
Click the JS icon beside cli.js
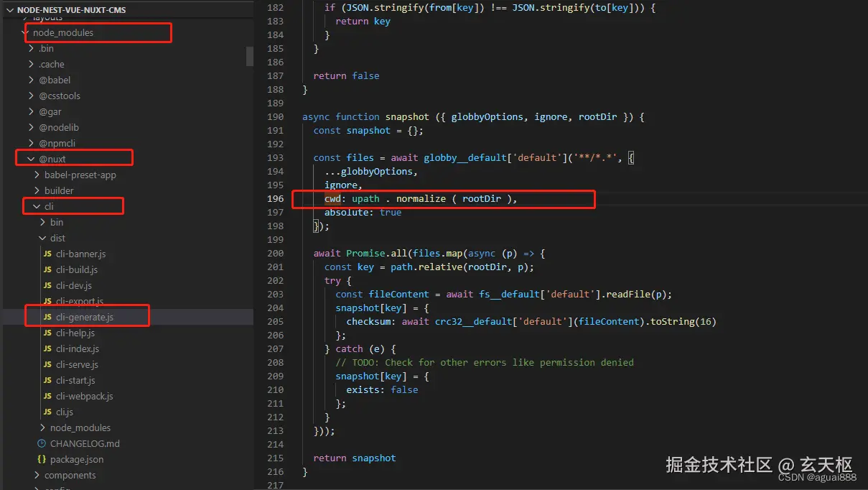click(47, 412)
